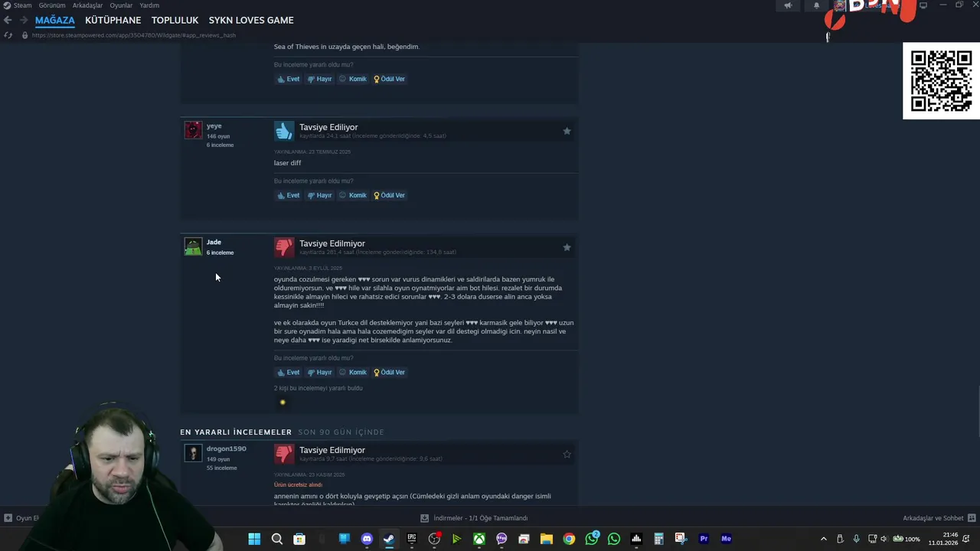Open drogon1590's profile name link
This screenshot has width=980, height=551.
[226, 448]
